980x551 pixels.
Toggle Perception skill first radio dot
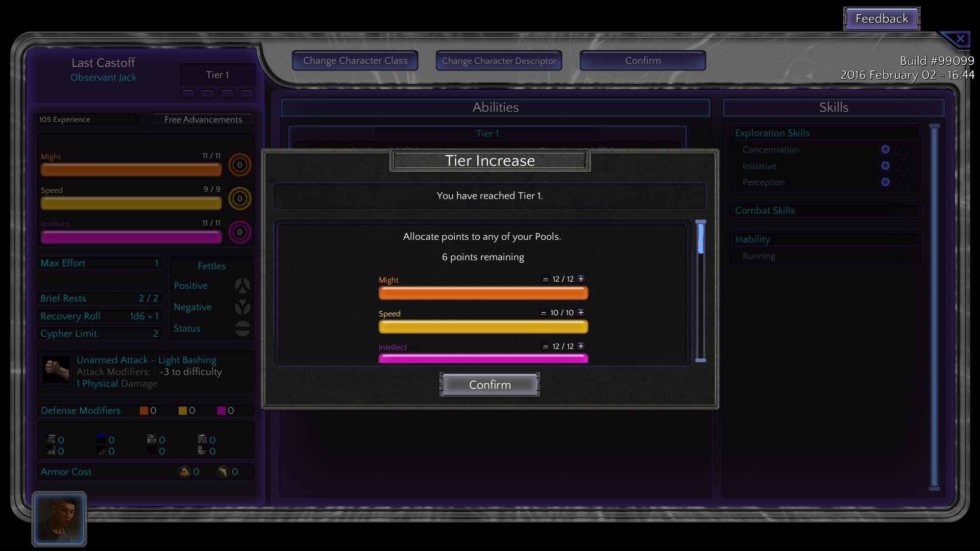(x=886, y=182)
